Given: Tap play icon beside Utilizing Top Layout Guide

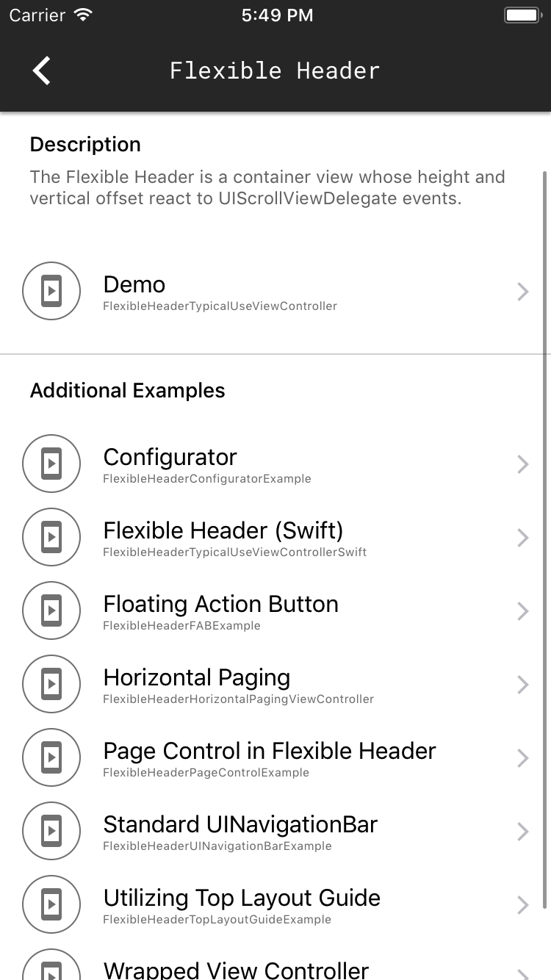Looking at the screenshot, I should [51, 904].
